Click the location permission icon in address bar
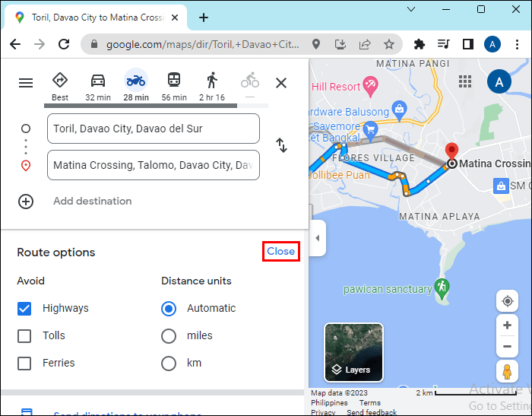The image size is (532, 416). [x=316, y=44]
